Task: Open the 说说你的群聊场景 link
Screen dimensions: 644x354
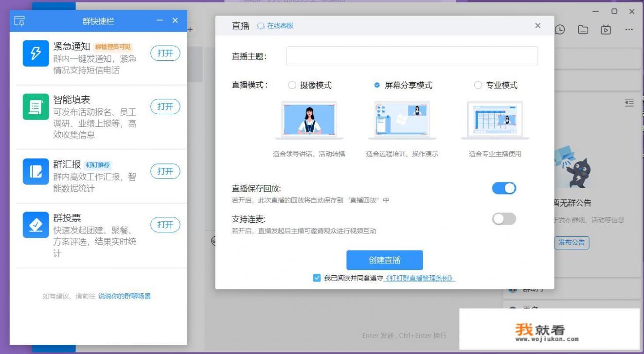Action: click(125, 296)
